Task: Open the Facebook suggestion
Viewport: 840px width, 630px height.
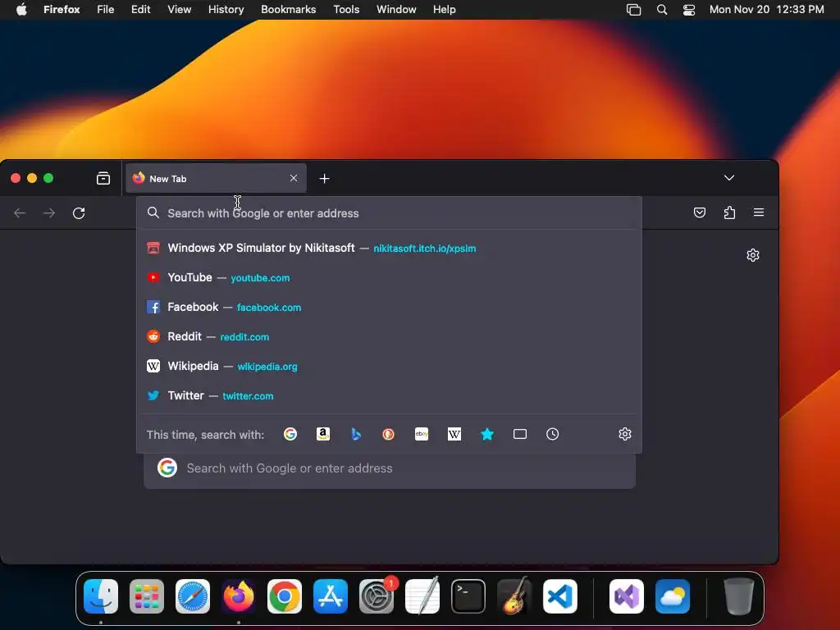Action: [x=390, y=307]
